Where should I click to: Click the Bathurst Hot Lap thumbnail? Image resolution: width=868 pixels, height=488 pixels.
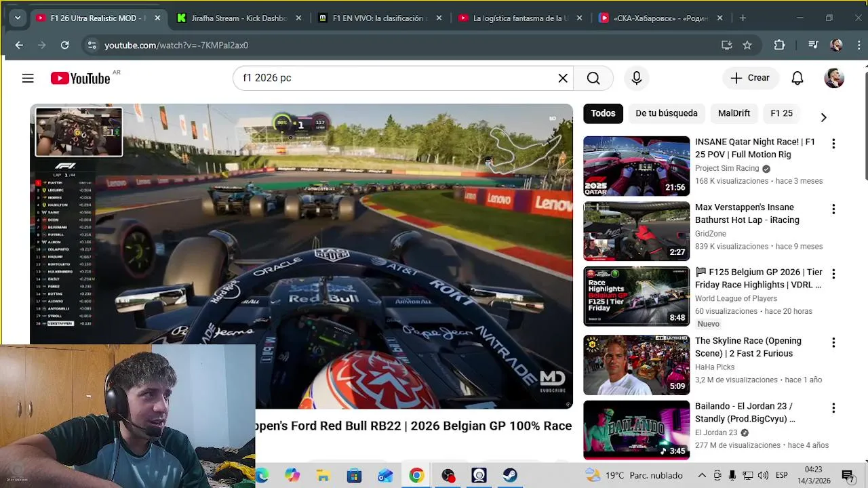636,231
